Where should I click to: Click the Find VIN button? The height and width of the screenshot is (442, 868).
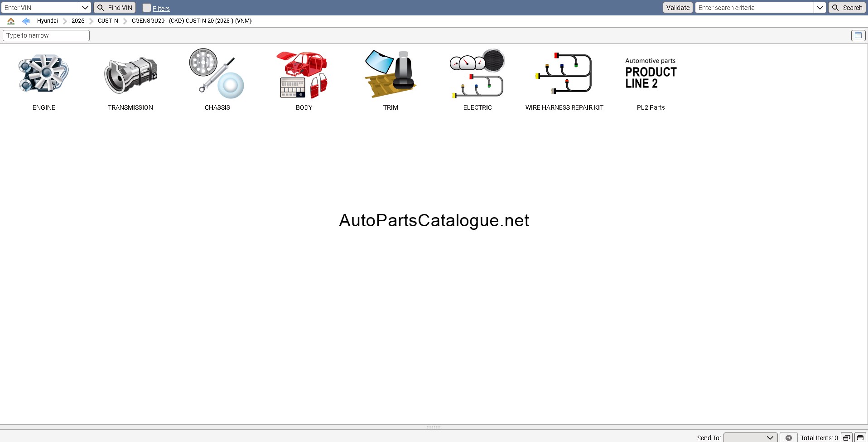(115, 8)
